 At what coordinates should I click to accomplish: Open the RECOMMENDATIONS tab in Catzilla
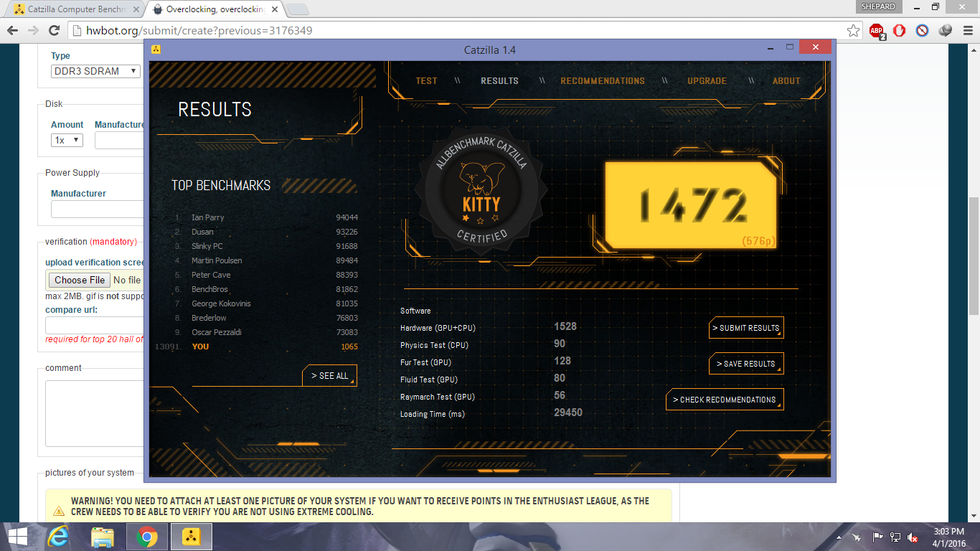coord(603,81)
